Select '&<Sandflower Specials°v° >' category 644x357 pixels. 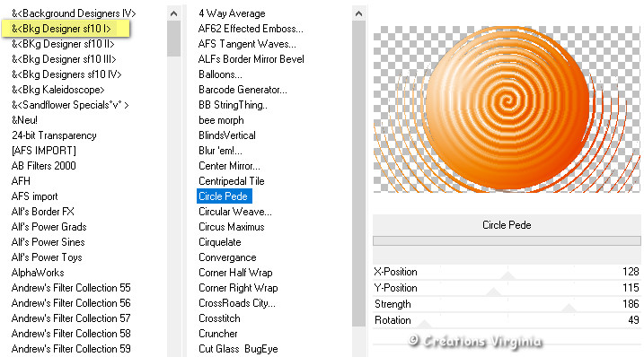[70, 105]
